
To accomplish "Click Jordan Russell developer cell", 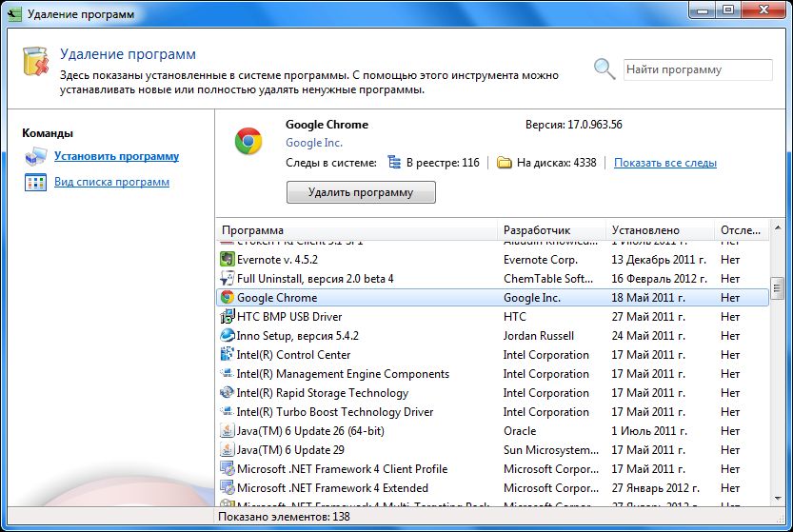I will tap(539, 336).
